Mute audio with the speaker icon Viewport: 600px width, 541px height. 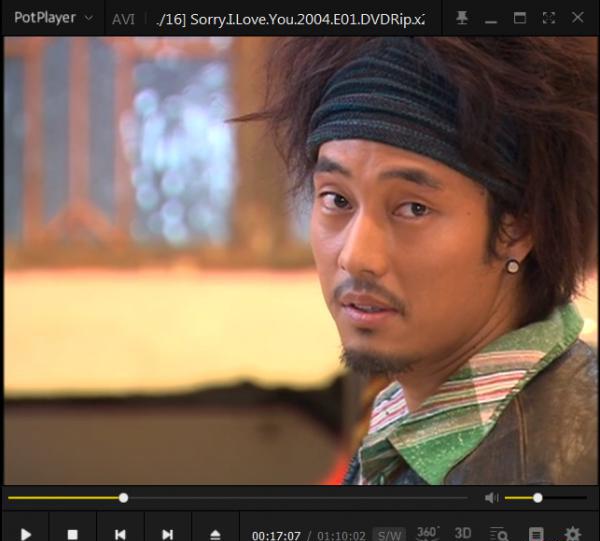491,498
